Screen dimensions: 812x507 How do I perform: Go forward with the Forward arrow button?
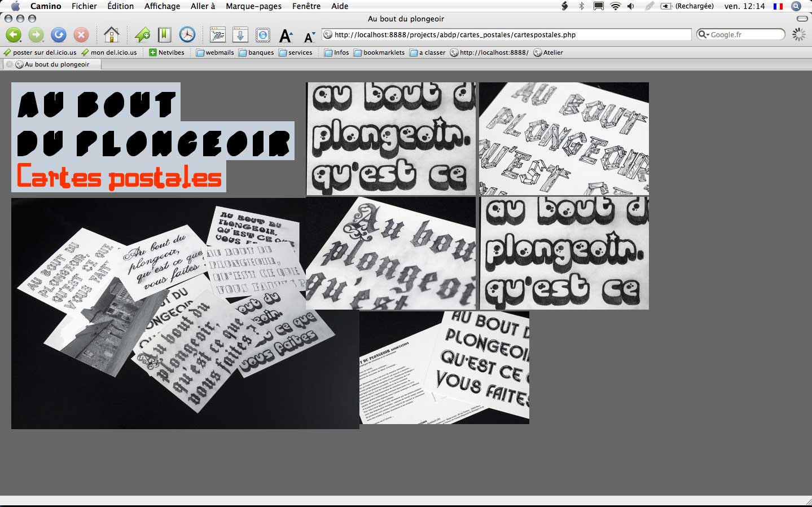pos(36,35)
